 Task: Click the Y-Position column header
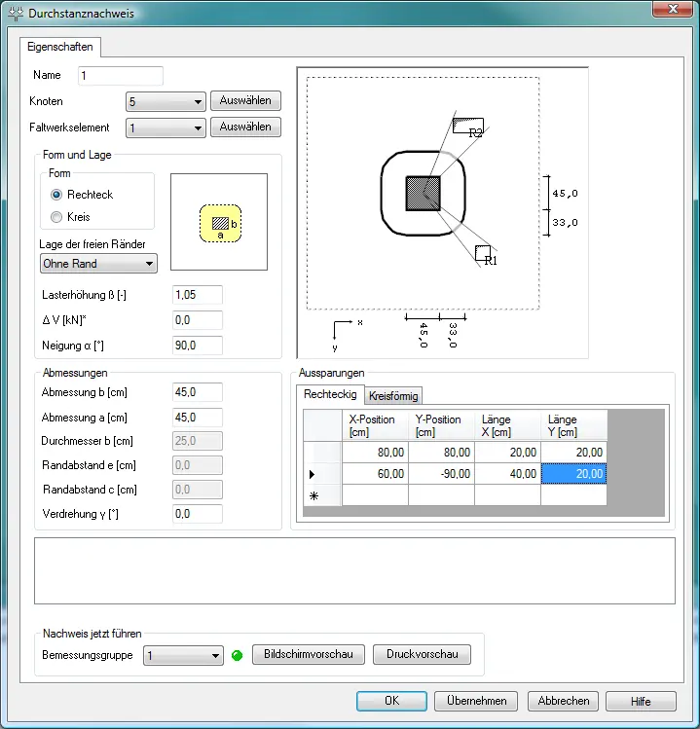tap(441, 425)
